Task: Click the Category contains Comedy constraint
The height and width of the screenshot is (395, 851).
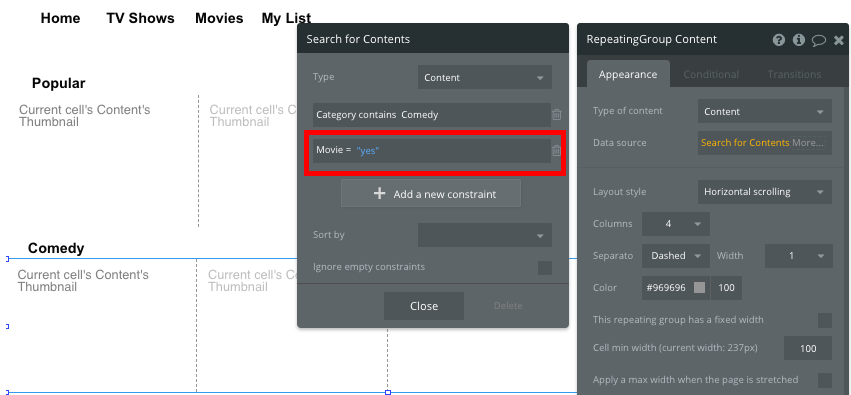Action: pyautogui.click(x=431, y=115)
